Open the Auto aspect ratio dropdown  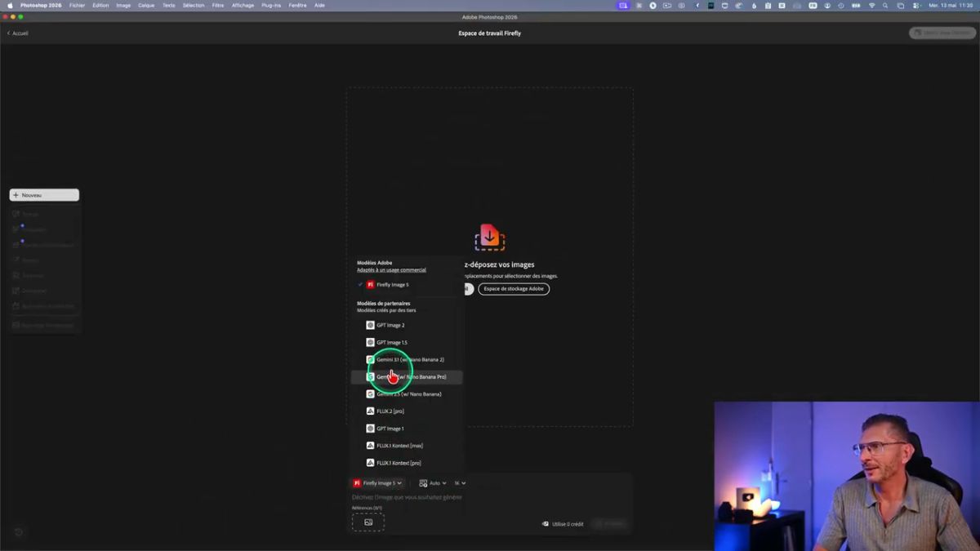[x=433, y=483]
